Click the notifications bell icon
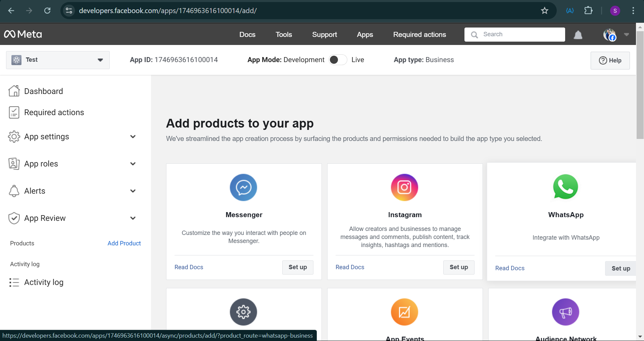 (x=578, y=35)
